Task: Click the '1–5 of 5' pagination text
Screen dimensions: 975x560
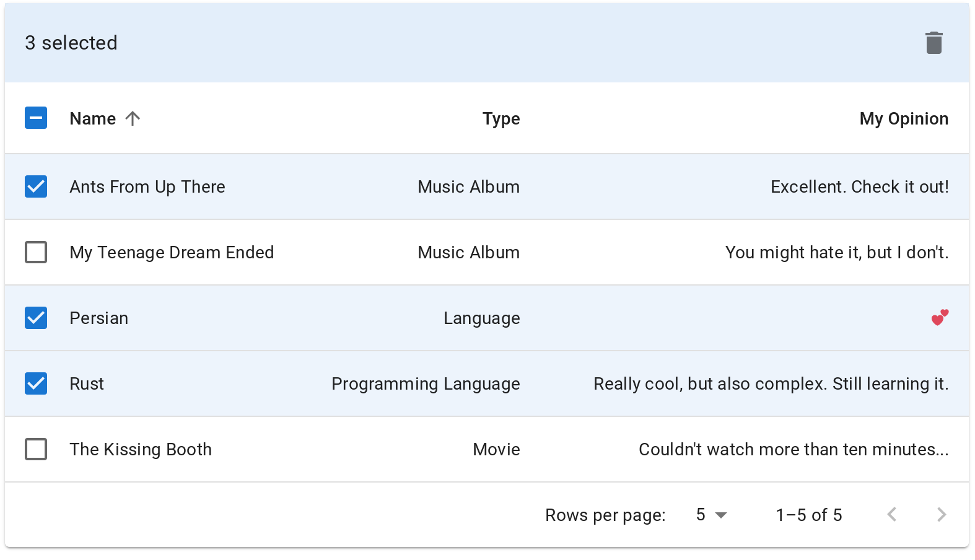Action: pos(809,515)
